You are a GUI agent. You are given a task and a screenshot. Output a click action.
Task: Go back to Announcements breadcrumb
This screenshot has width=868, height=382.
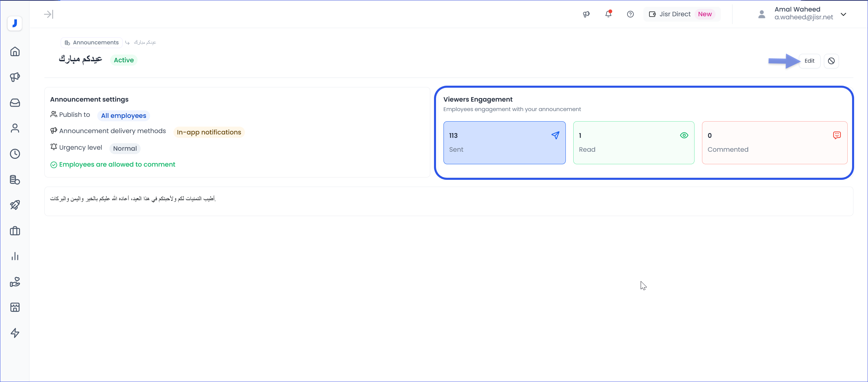point(91,42)
